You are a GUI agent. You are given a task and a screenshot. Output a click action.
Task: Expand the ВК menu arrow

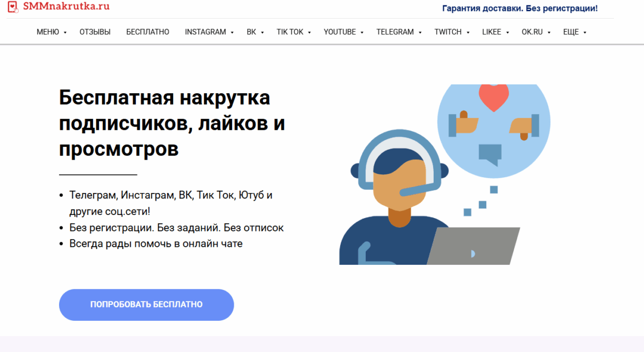262,32
